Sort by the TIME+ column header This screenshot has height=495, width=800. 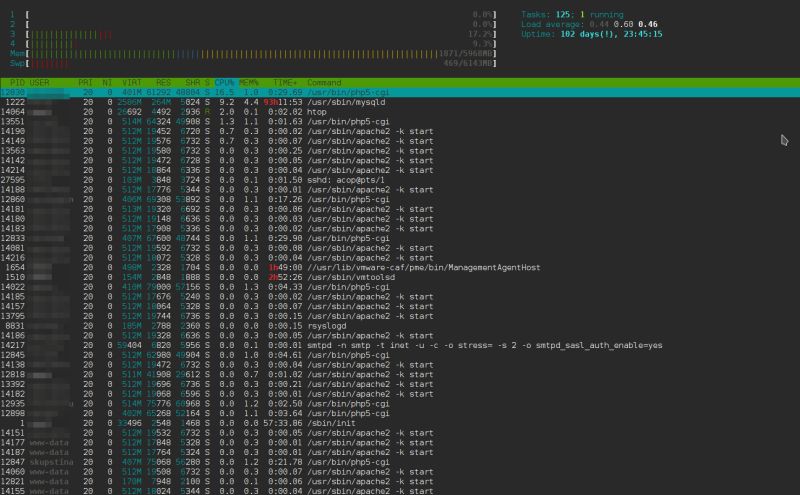pyautogui.click(x=285, y=83)
